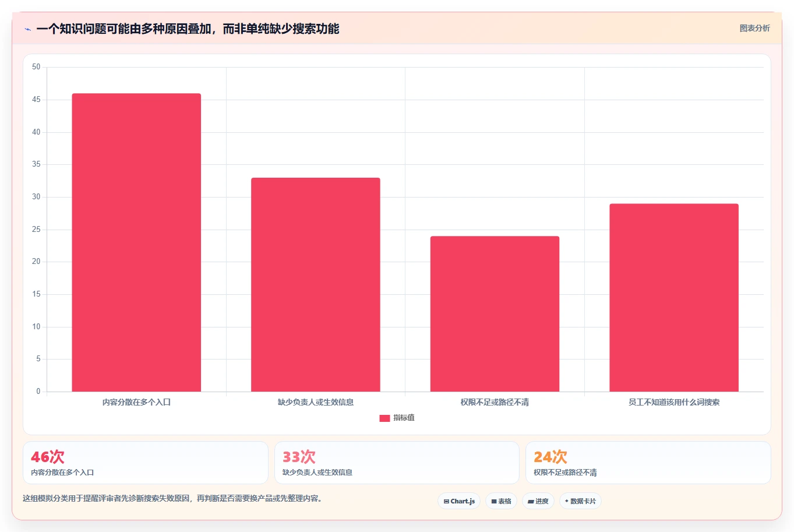The width and height of the screenshot is (794, 532).
Task: Click y-axis tick value 45
Action: [x=36, y=100]
